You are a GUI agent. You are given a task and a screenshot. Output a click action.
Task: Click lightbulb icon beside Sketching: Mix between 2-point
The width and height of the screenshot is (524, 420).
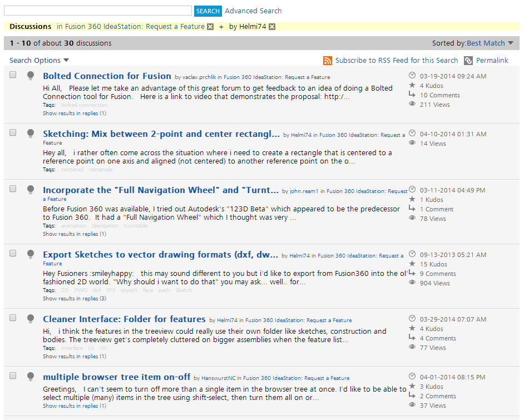pos(31,134)
